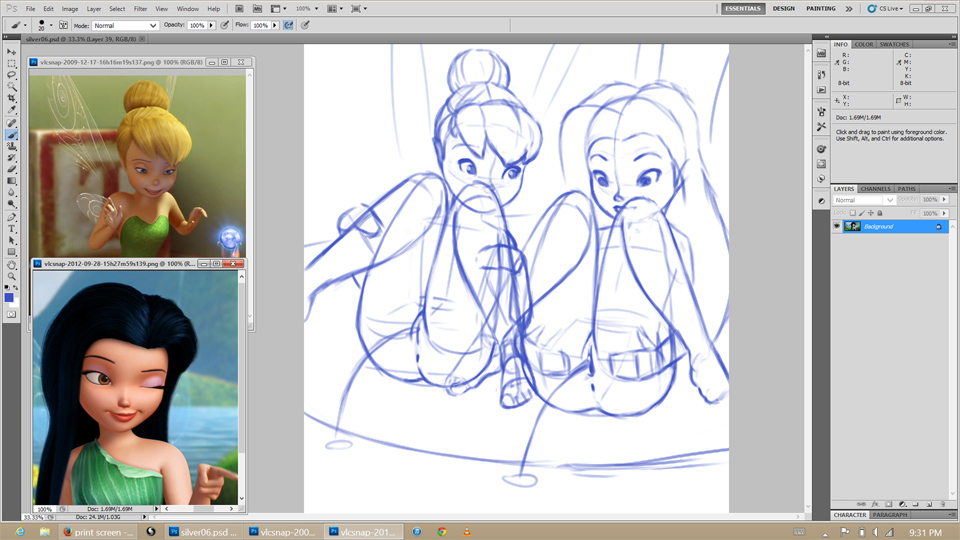The image size is (960, 540).
Task: Select the Eraser tool
Action: point(12,170)
